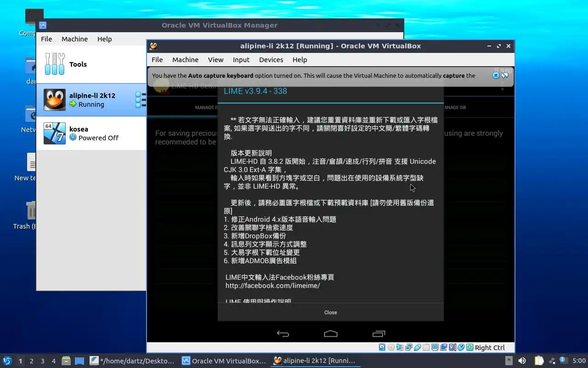Click the USB devices status icon

(x=418, y=347)
